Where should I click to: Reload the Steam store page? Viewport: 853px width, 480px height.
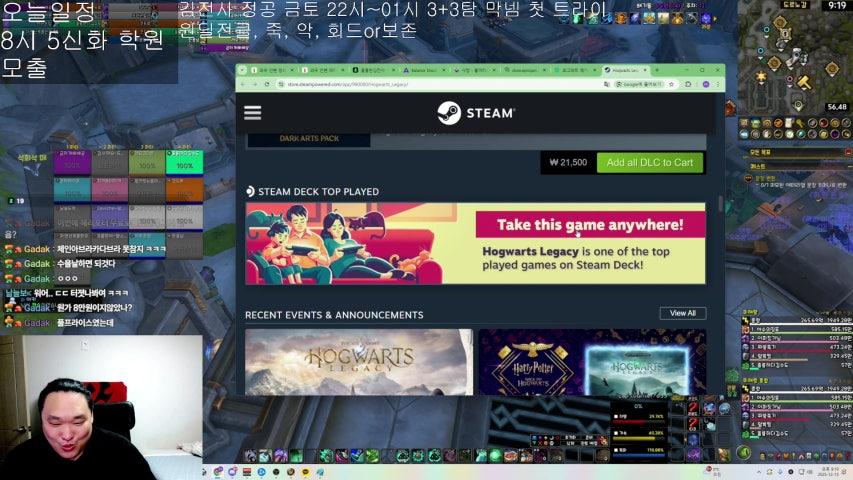click(x=267, y=84)
